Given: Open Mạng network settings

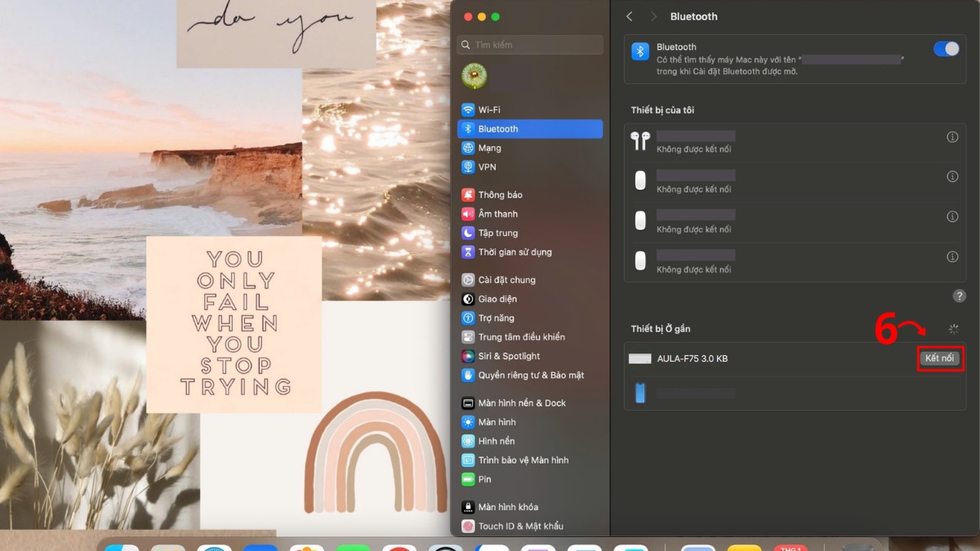Looking at the screenshot, I should (530, 148).
